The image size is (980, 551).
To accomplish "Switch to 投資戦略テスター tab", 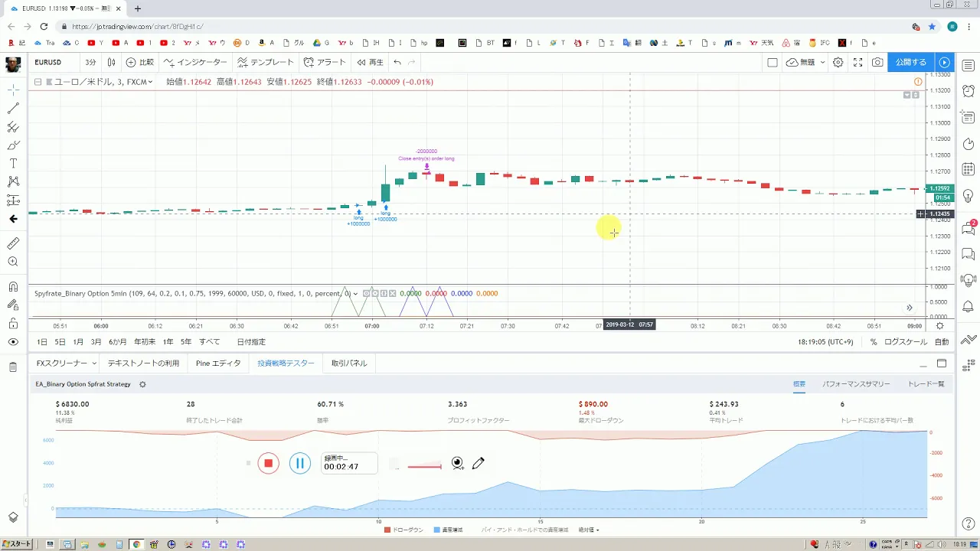I will click(286, 364).
